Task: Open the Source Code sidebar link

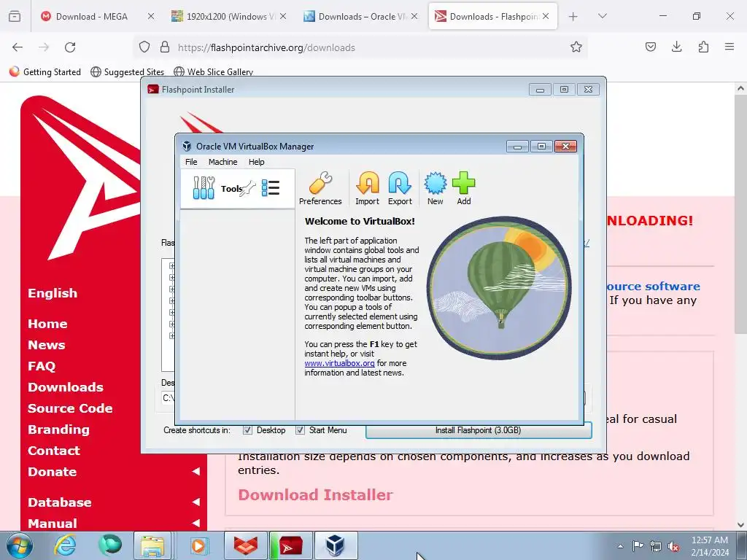Action: point(70,408)
